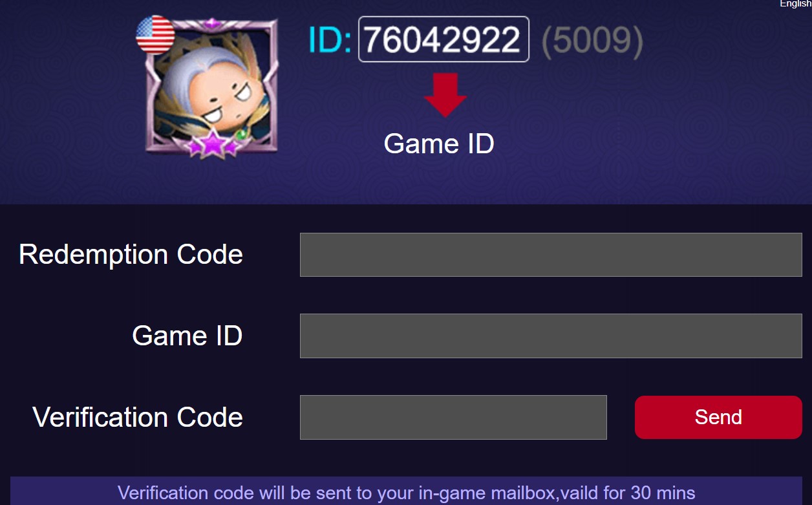
Task: Click the boxed ID number 76042922
Action: pyautogui.click(x=443, y=39)
